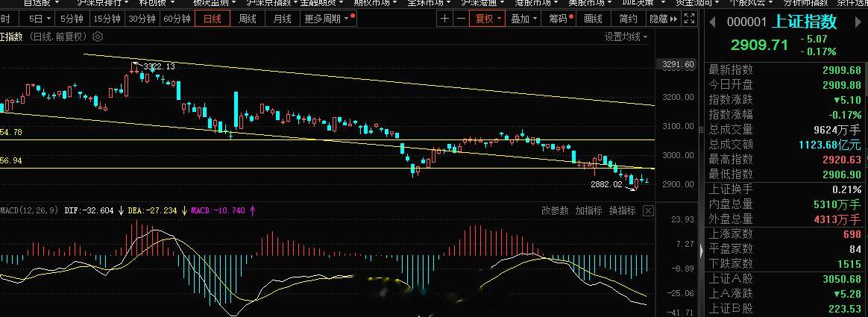Zoom in chart with the plus button
The height and width of the screenshot is (317, 868).
click(444, 19)
